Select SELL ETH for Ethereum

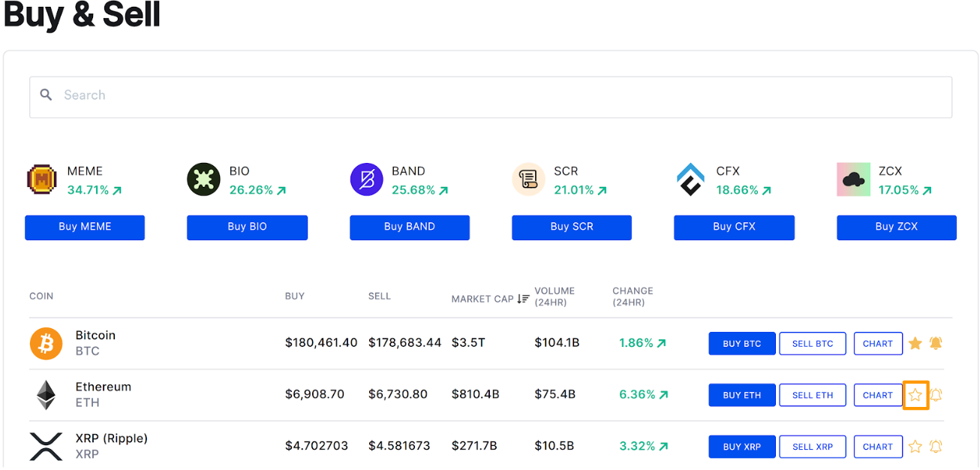[812, 394]
